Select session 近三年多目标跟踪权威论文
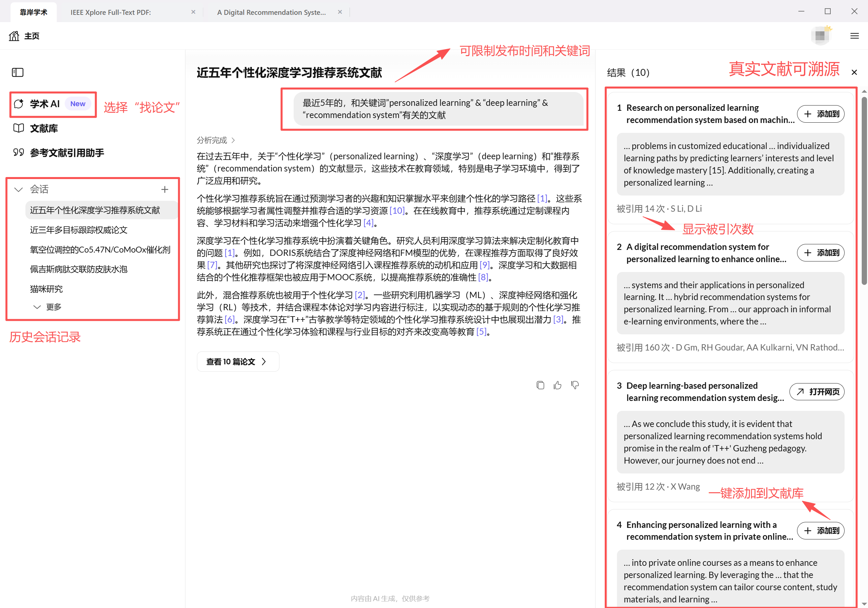 click(79, 230)
